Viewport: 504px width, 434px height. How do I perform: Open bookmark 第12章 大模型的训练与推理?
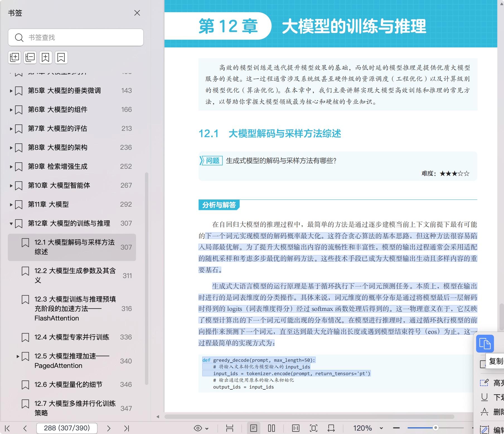tap(69, 223)
